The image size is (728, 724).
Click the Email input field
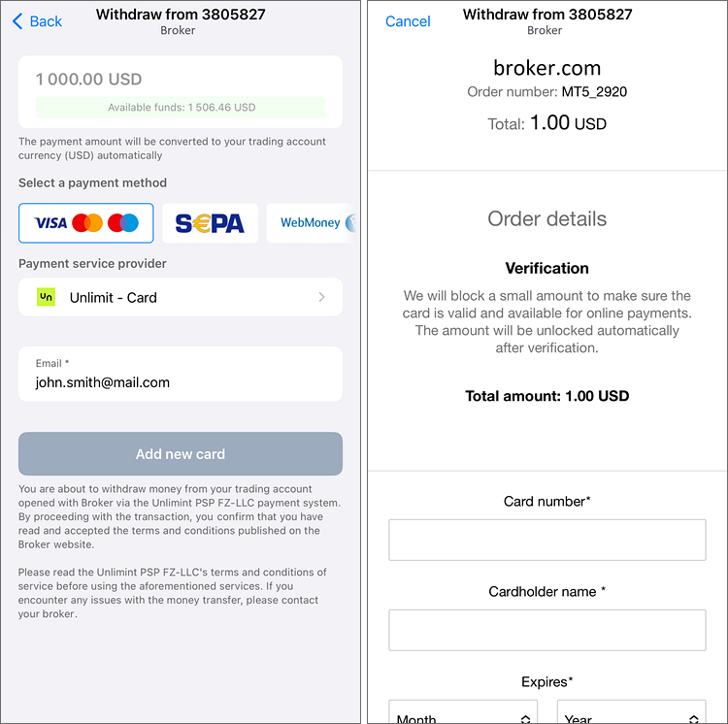coord(181,382)
